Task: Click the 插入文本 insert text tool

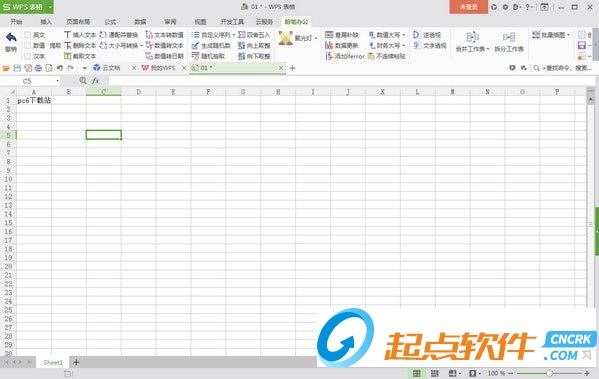Action: (80, 35)
